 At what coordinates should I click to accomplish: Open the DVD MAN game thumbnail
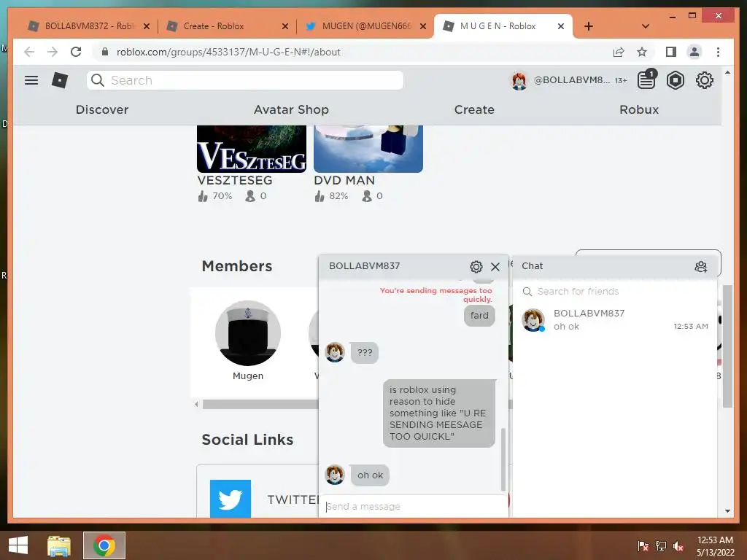click(368, 149)
